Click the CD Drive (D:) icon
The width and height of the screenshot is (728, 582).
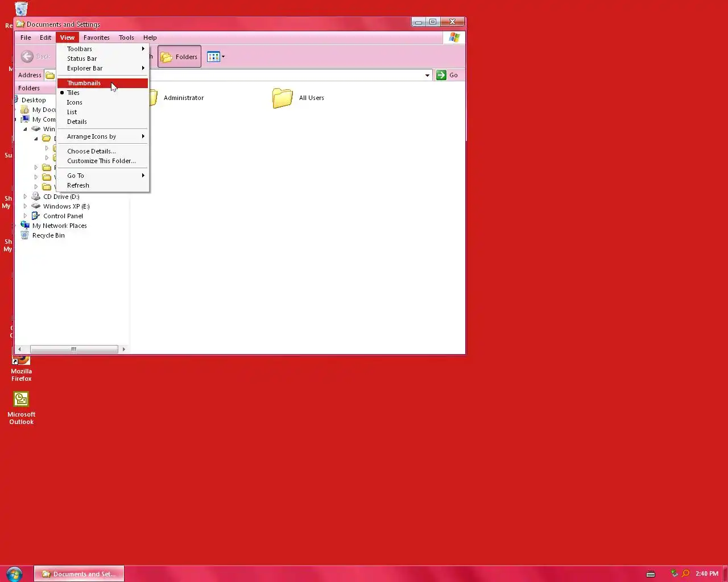36,197
